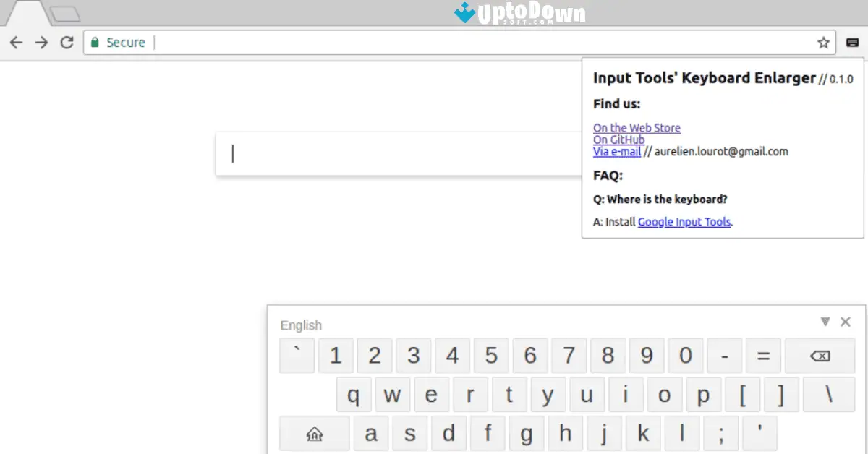Toggle the bookmark star

point(823,43)
